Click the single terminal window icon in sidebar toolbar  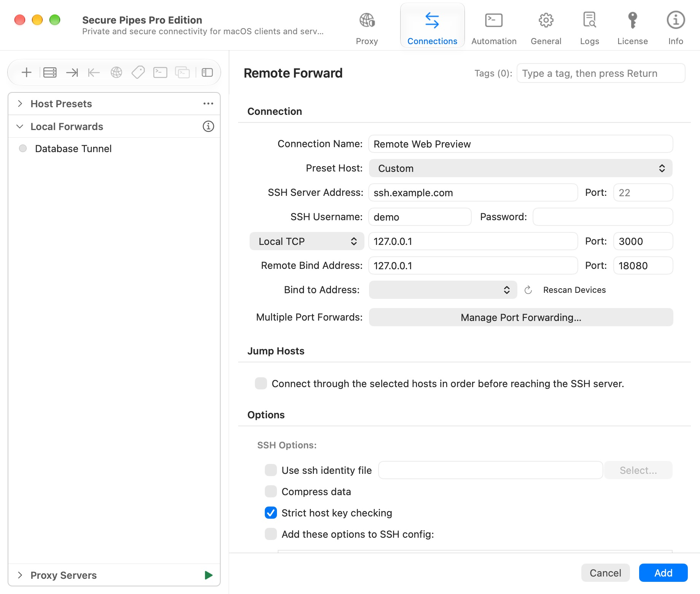(160, 72)
